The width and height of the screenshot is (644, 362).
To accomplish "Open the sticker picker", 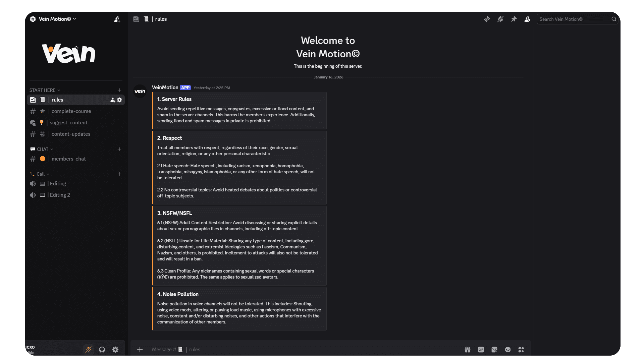I will 494,350.
